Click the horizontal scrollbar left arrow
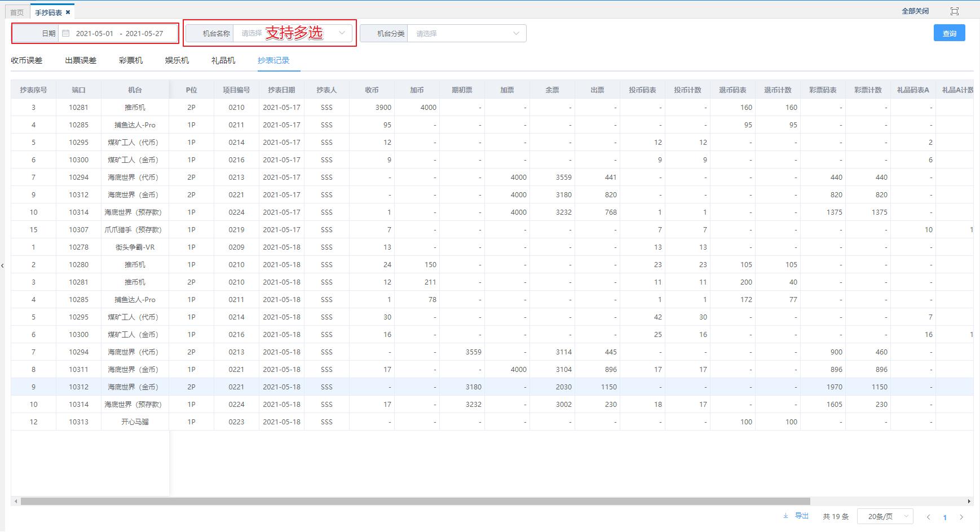980x532 pixels. (16, 501)
